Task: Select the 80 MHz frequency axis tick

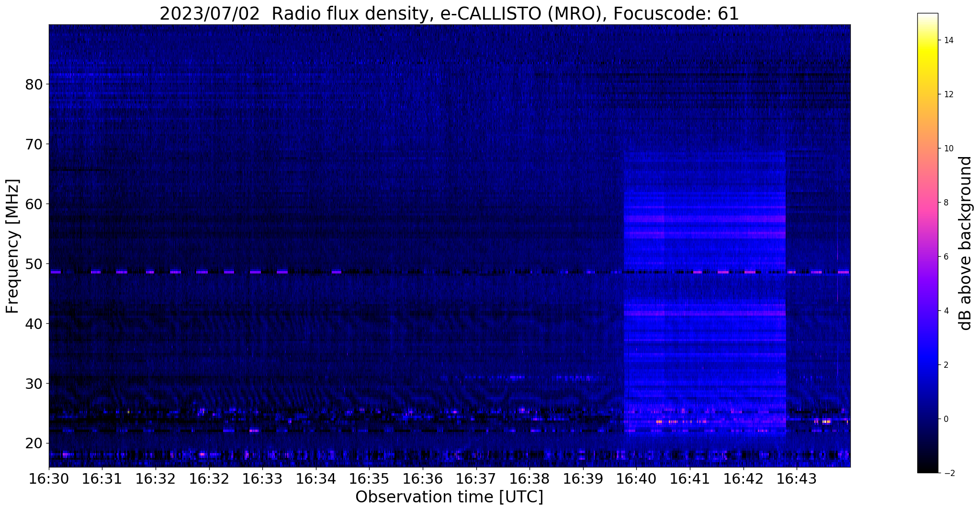Action: tap(34, 84)
